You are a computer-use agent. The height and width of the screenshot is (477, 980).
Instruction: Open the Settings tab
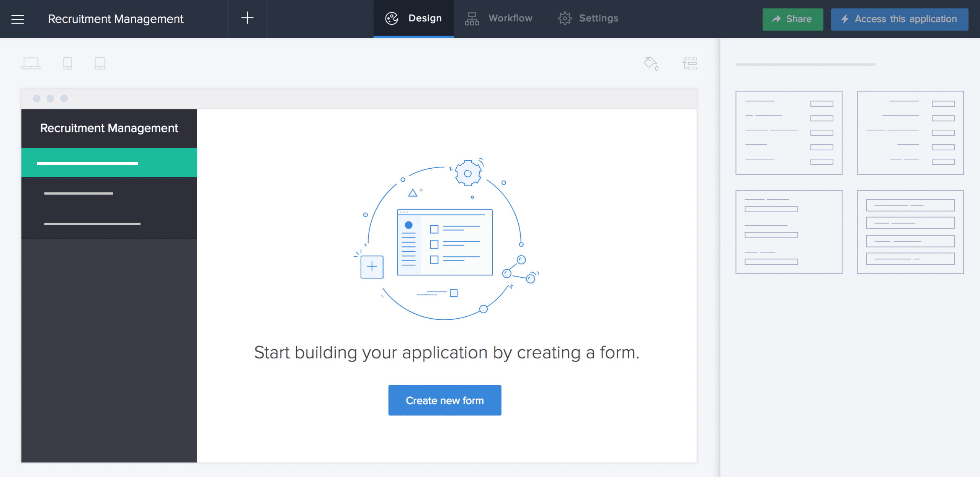click(598, 18)
